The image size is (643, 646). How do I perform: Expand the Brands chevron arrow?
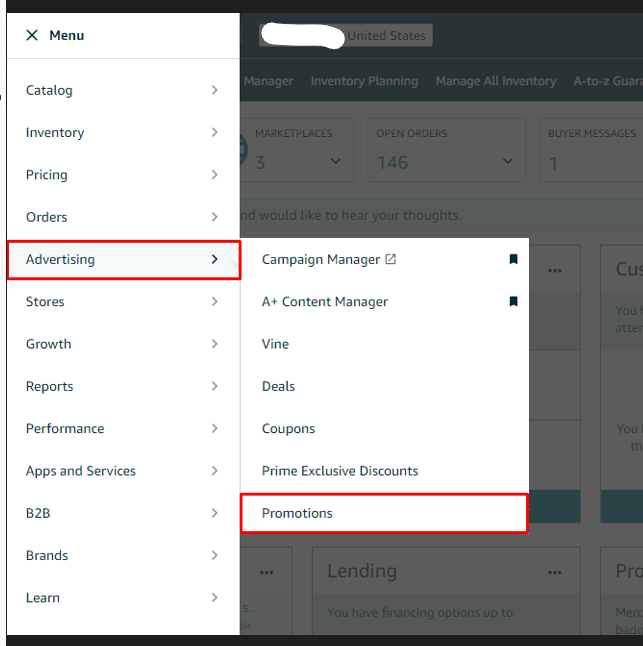point(215,555)
